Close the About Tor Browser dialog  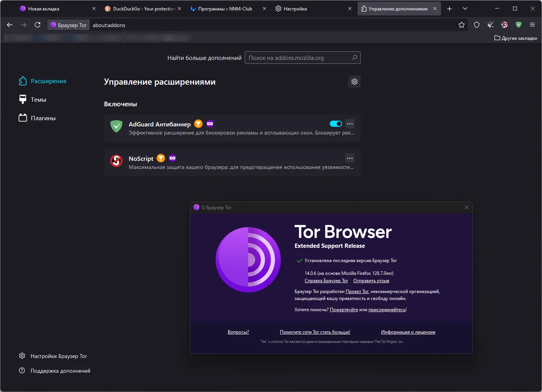(x=467, y=207)
